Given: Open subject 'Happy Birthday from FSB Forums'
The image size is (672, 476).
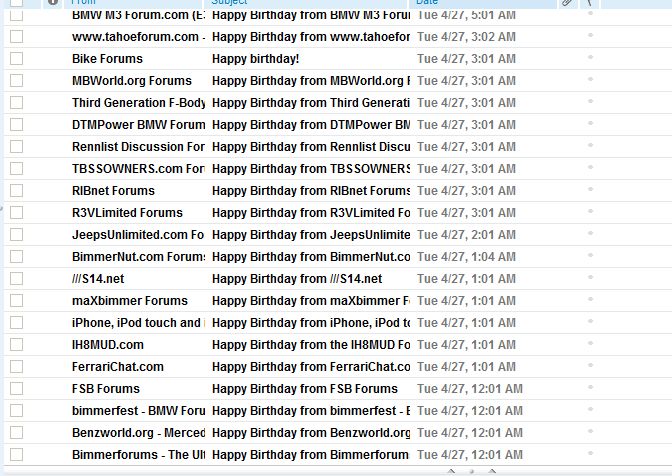Looking at the screenshot, I should pyautogui.click(x=305, y=389).
